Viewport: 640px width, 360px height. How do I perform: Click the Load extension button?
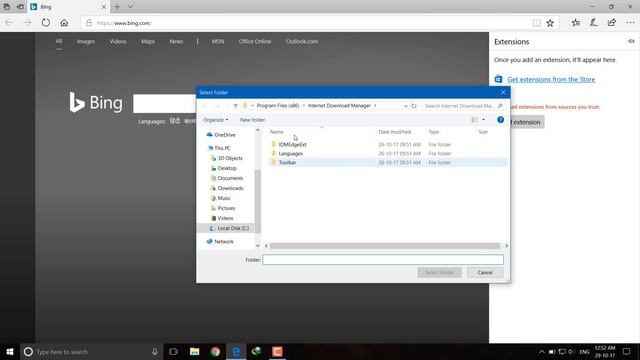(x=527, y=122)
